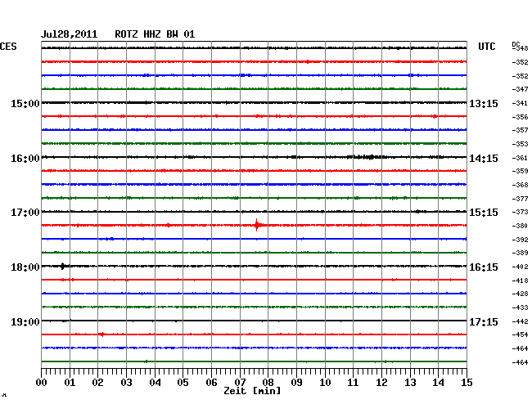Click the DC offset value -356
Screen dimensions: 532x404
pos(520,117)
